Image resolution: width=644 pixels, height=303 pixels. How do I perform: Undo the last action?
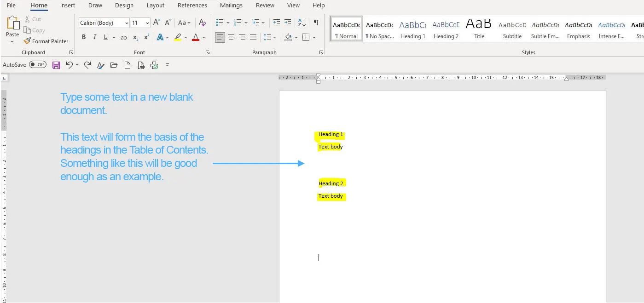pos(69,65)
